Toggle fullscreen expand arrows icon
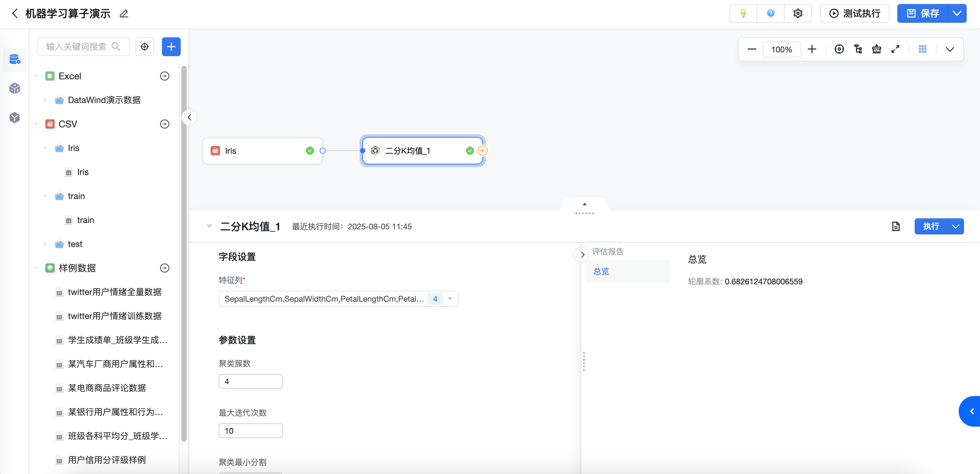Viewport: 980px width, 474px height. pyautogui.click(x=895, y=49)
